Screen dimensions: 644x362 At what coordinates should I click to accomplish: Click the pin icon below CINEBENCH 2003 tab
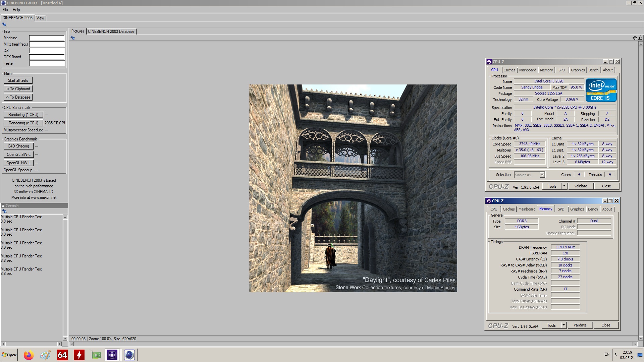[4, 24]
